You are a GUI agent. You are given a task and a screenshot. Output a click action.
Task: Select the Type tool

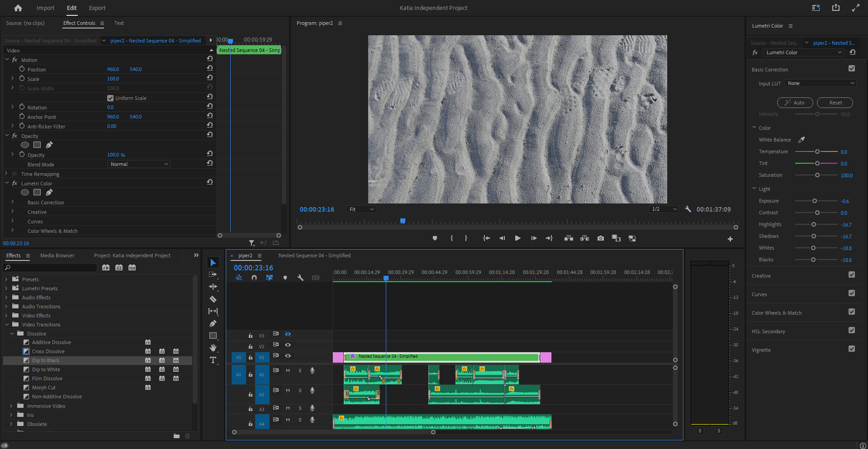[213, 360]
